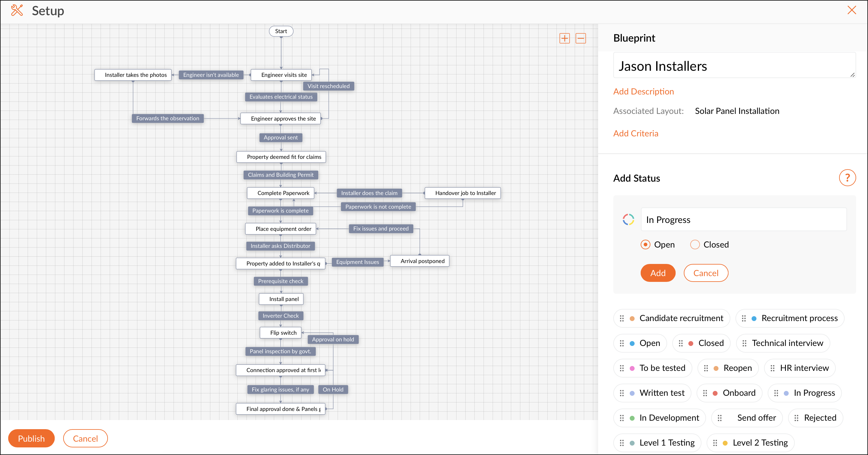Click the orange dot on Reopen status

(x=716, y=368)
